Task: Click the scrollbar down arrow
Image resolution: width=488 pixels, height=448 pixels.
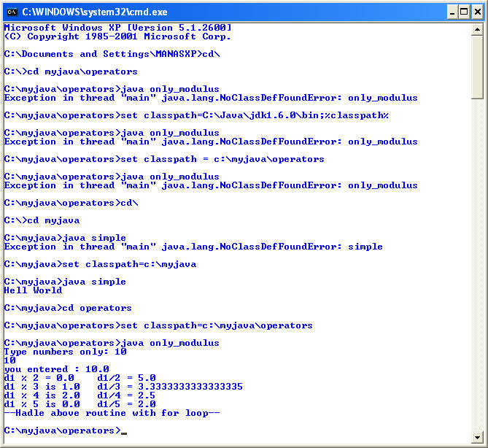Action: (x=477, y=437)
